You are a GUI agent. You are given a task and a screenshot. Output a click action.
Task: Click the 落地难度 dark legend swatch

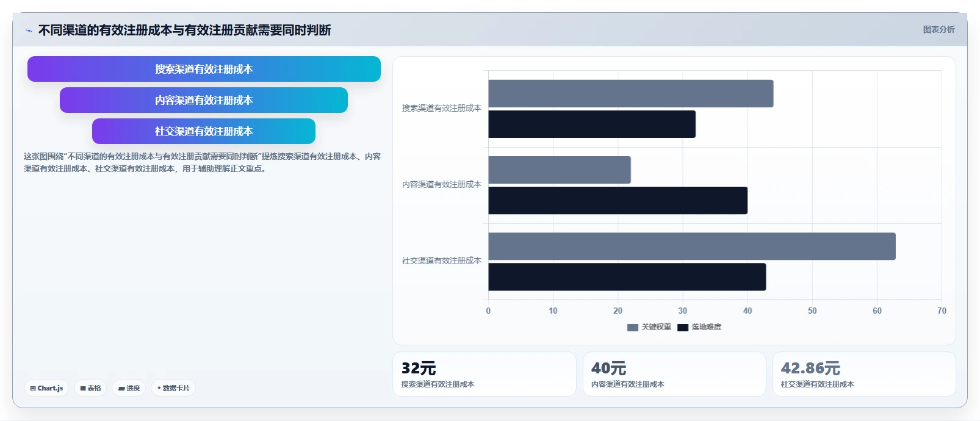point(682,328)
